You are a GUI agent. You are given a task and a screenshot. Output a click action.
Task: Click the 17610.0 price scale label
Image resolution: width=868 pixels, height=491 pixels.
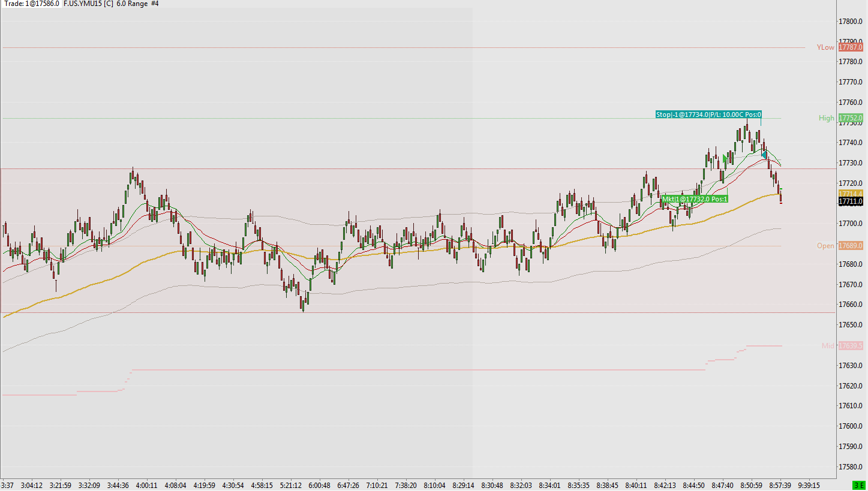(851, 406)
